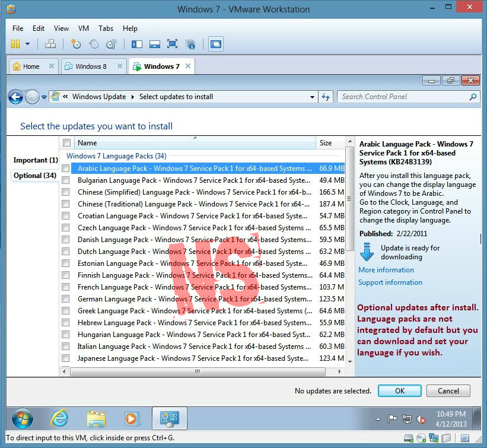Expand the address bar history dropdown
The width and height of the screenshot is (487, 448).
[x=312, y=97]
